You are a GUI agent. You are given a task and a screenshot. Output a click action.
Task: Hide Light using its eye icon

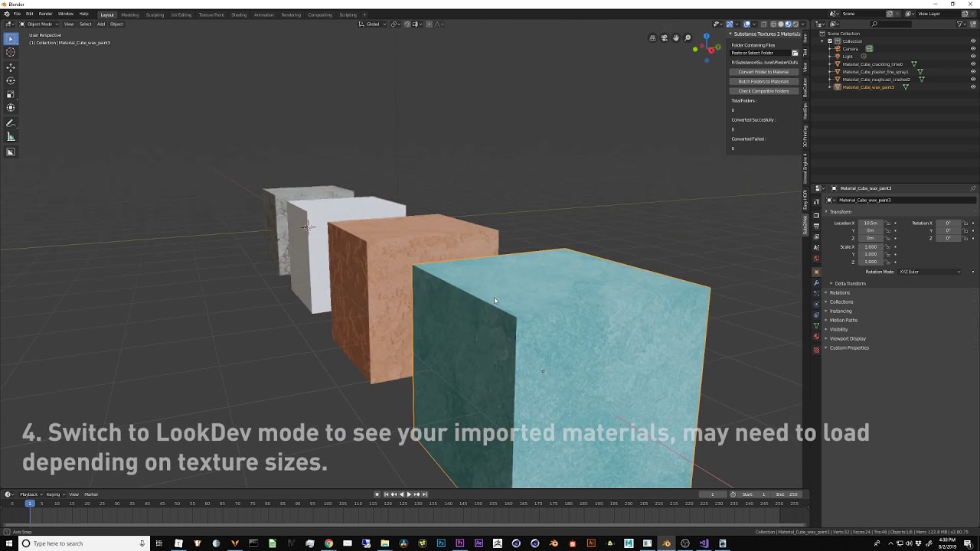973,57
